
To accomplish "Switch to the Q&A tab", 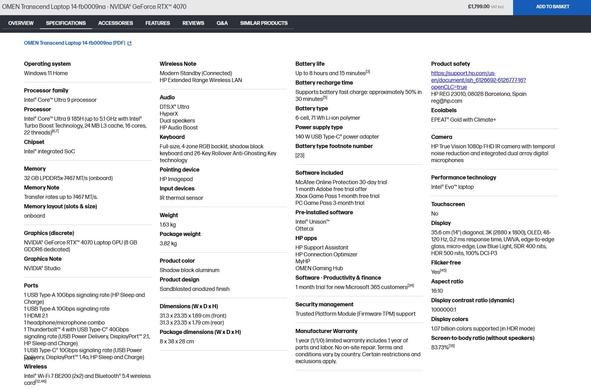I will pos(222,23).
